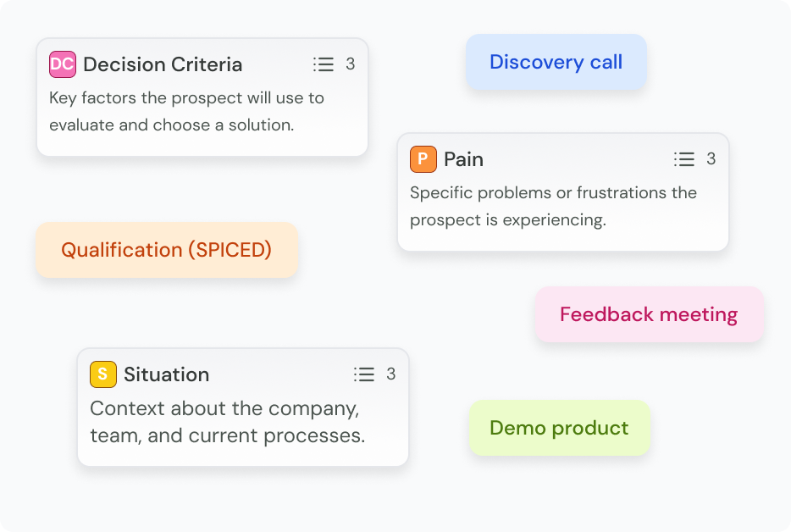
Task: Select the Qualification (SPICED) tag
Action: (166, 250)
